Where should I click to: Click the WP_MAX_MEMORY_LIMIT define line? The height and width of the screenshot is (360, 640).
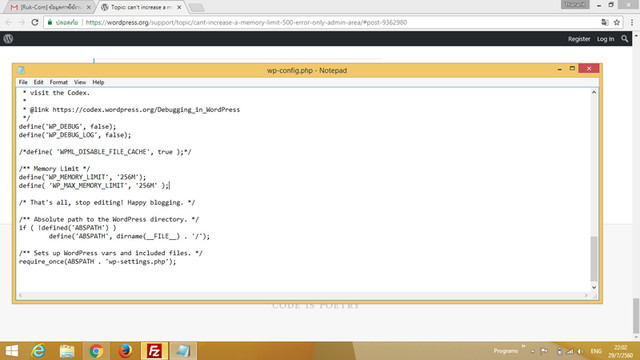(93, 186)
